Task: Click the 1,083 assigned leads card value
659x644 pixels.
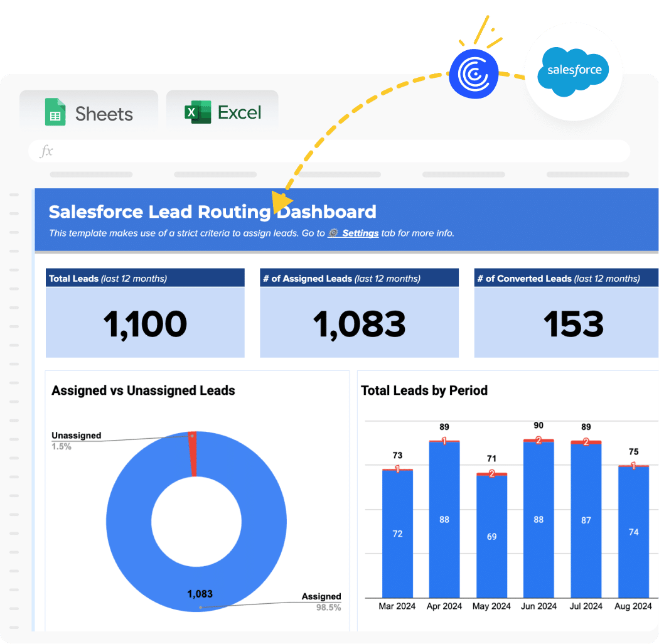Action: point(360,324)
